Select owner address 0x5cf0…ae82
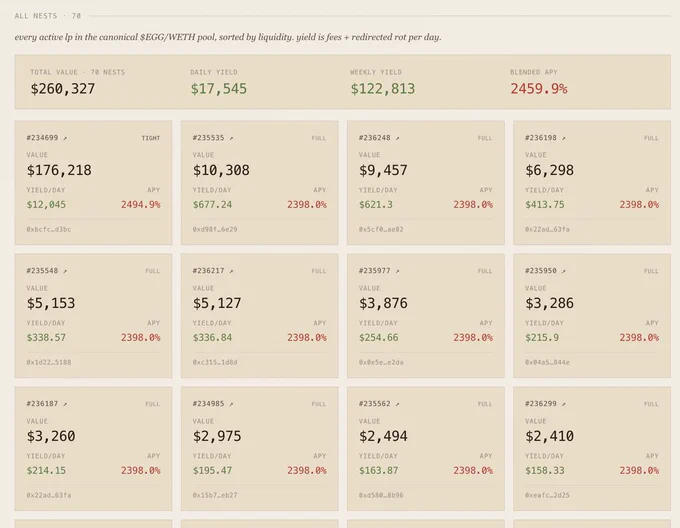Image resolution: width=680 pixels, height=528 pixels. tap(381, 229)
